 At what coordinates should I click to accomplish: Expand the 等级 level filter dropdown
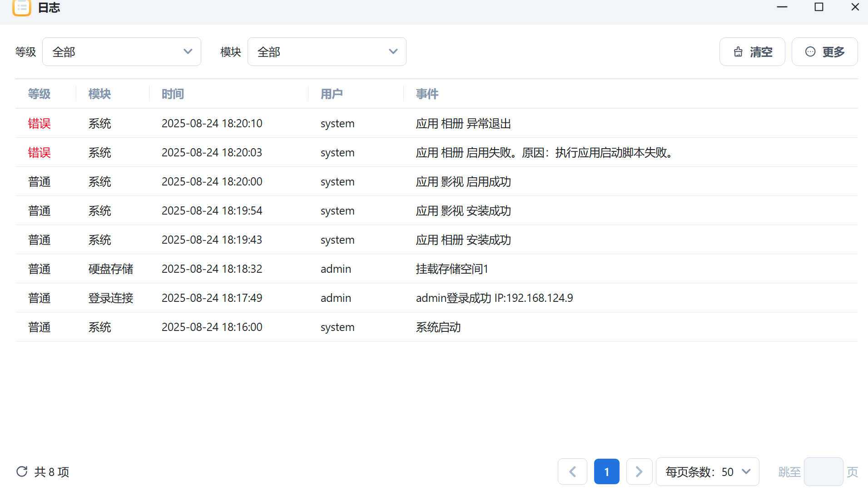pos(122,52)
